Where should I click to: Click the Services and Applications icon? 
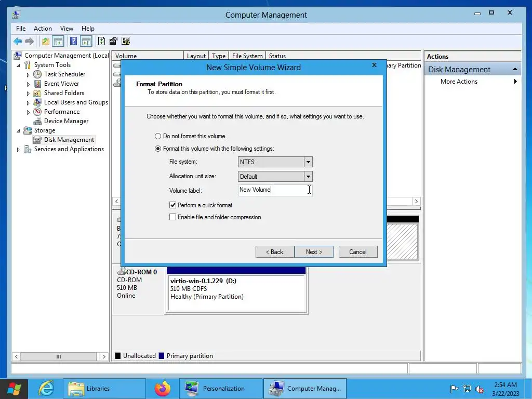[28, 149]
